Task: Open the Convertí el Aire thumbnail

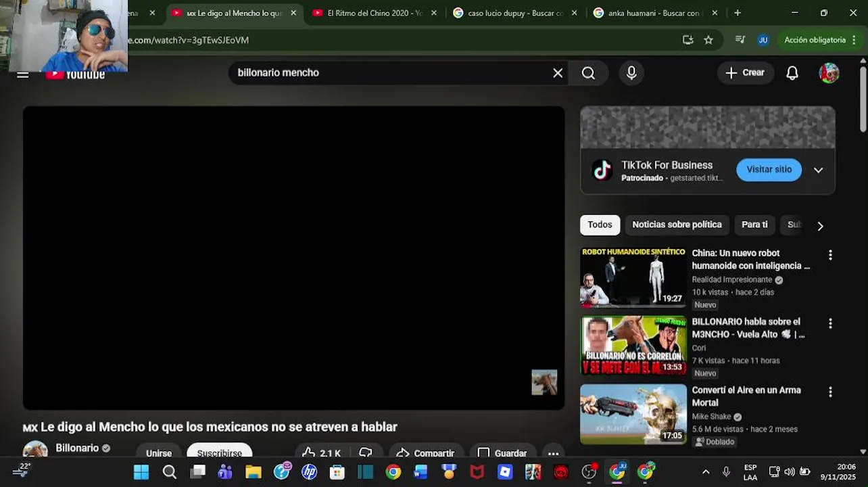Action: point(633,414)
